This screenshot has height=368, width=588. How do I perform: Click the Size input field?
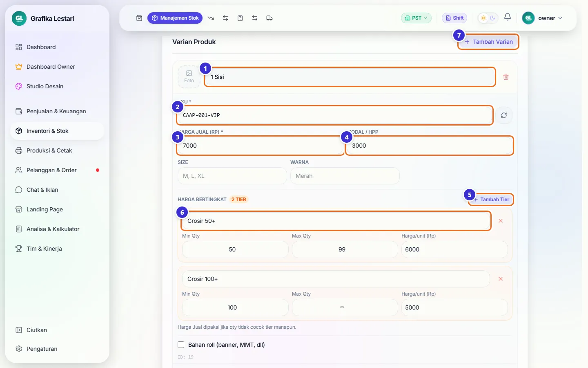coord(232,176)
